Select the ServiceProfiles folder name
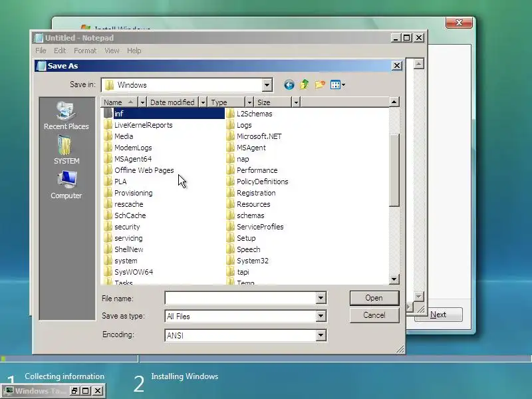Viewport: 532px width, 399px height. click(260, 227)
